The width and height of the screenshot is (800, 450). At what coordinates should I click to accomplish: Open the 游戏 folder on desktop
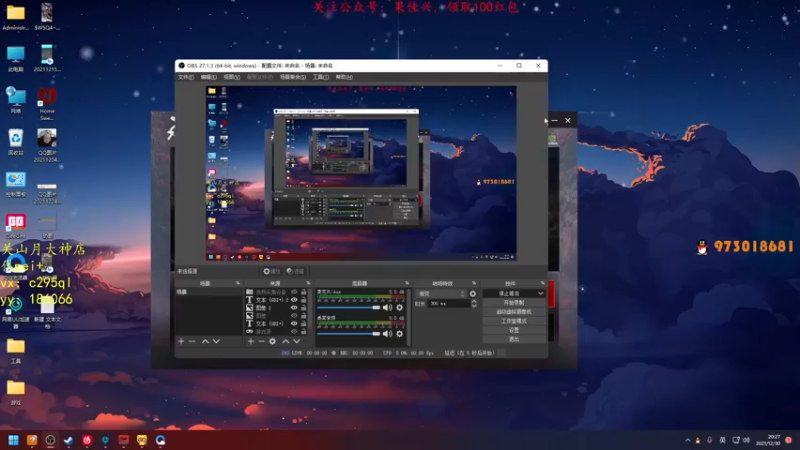coord(15,392)
